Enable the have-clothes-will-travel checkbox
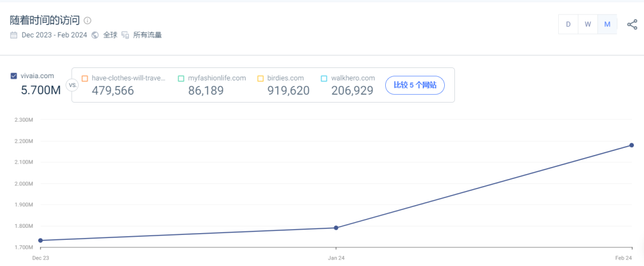This screenshot has height=266, width=644. (85, 78)
